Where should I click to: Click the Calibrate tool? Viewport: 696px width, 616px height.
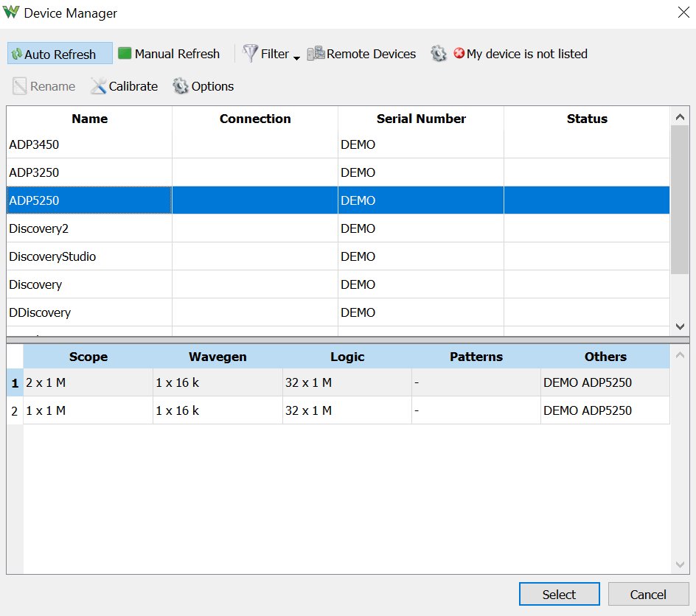click(x=124, y=86)
